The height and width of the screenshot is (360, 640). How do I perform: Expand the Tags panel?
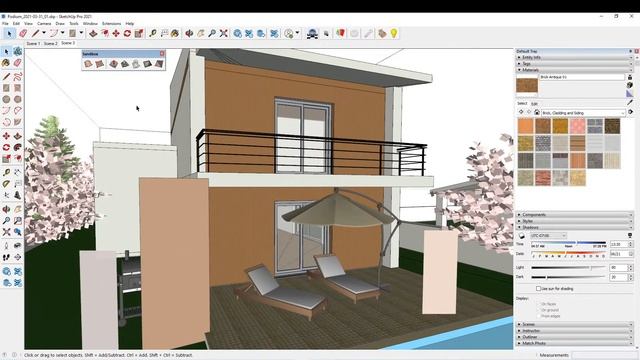[575, 64]
